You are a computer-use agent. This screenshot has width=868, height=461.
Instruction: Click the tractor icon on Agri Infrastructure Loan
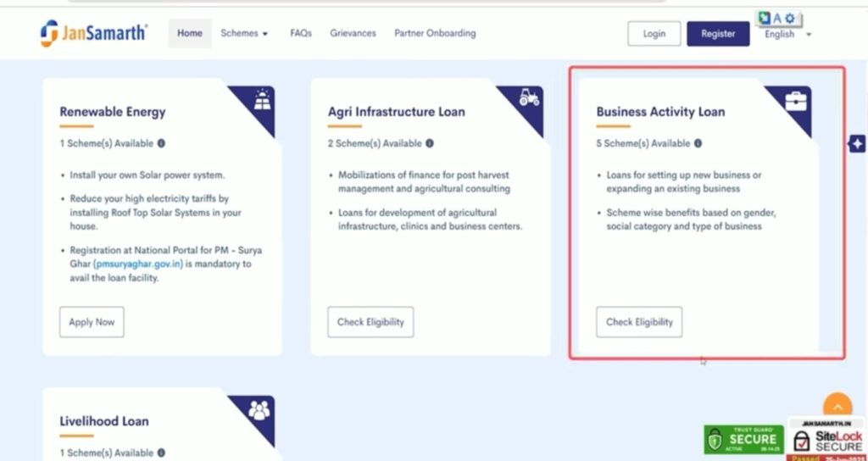[x=529, y=98]
